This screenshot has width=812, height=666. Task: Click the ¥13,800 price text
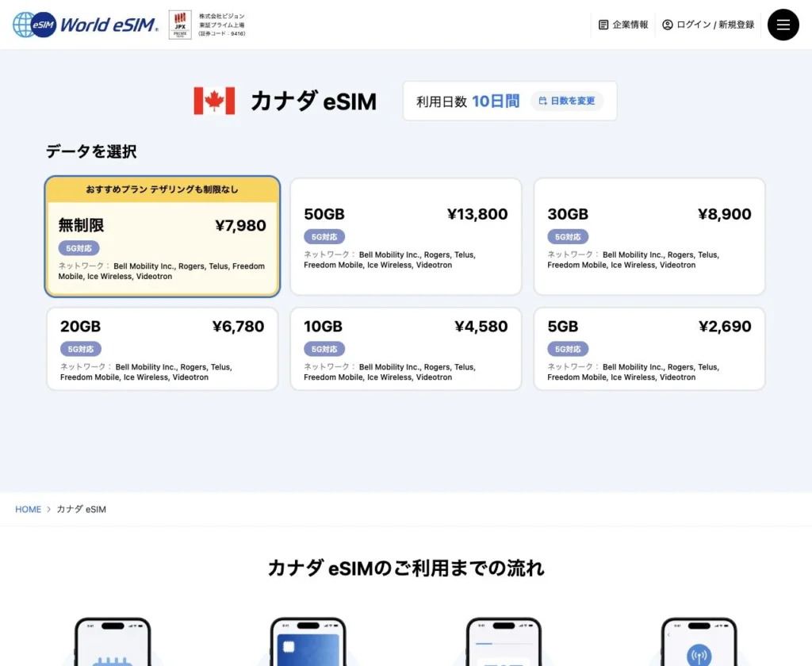477,214
